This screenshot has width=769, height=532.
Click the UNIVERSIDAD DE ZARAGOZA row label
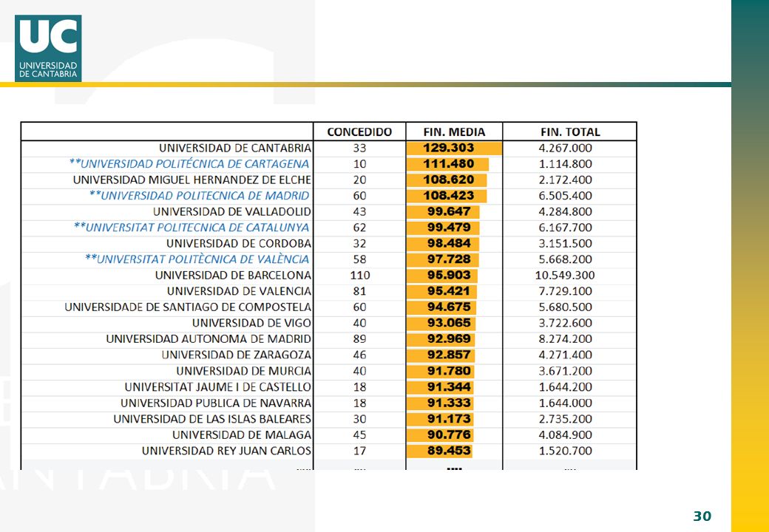tap(236, 355)
